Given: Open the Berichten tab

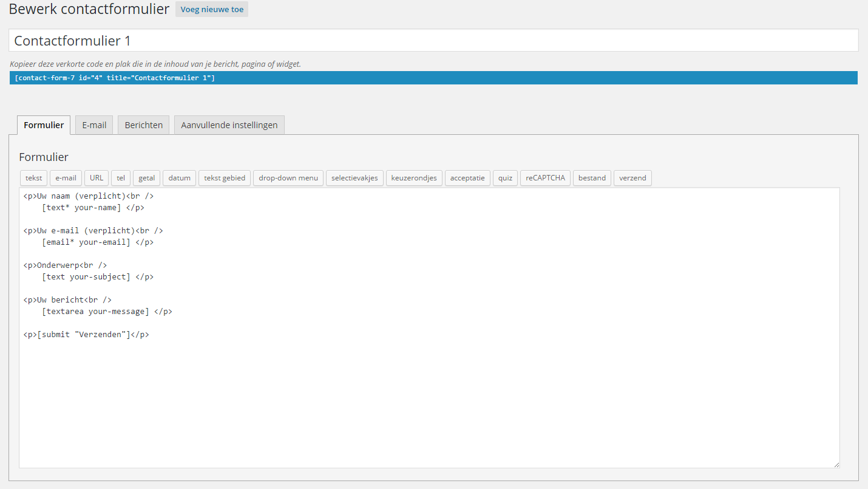Looking at the screenshot, I should click(x=143, y=125).
